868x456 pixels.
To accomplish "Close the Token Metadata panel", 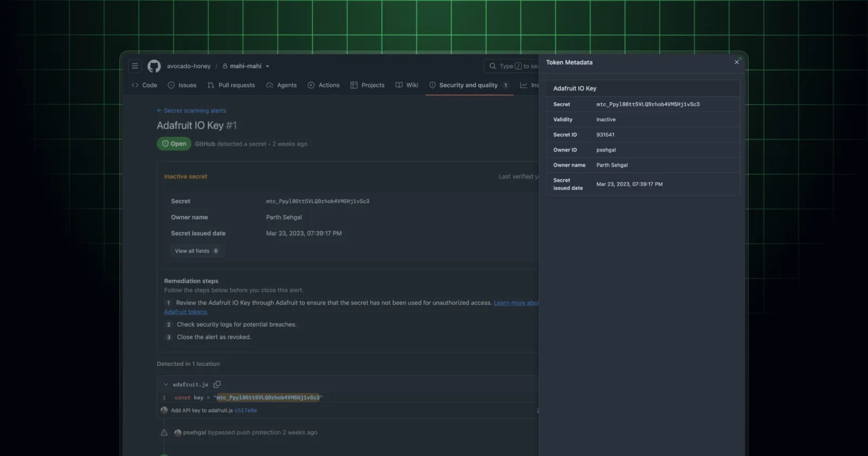I will tap(737, 62).
